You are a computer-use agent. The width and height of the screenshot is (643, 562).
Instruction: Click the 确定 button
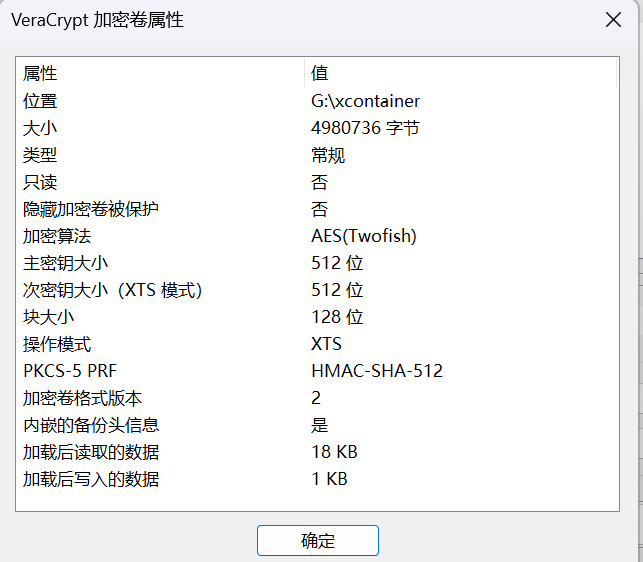tap(318, 541)
